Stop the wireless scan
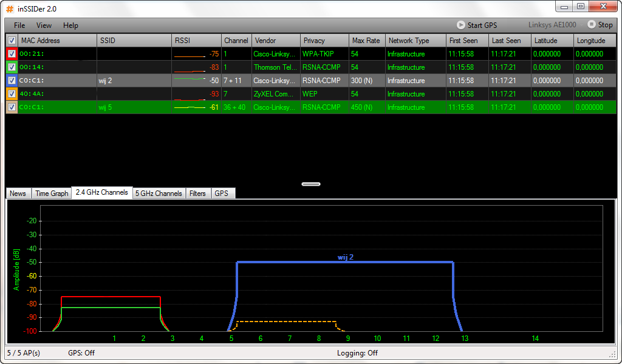Screen dimensions: 622x364 pyautogui.click(x=600, y=24)
